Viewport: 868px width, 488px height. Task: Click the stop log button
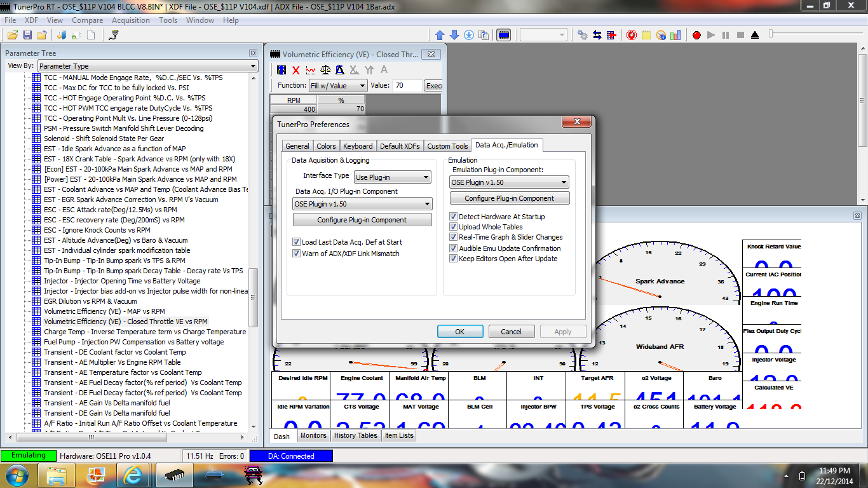click(740, 35)
